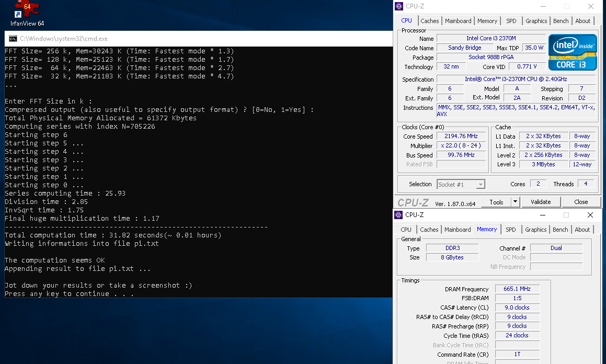
Task: Click the '2194.76 MHz' core speed value
Action: (x=461, y=136)
